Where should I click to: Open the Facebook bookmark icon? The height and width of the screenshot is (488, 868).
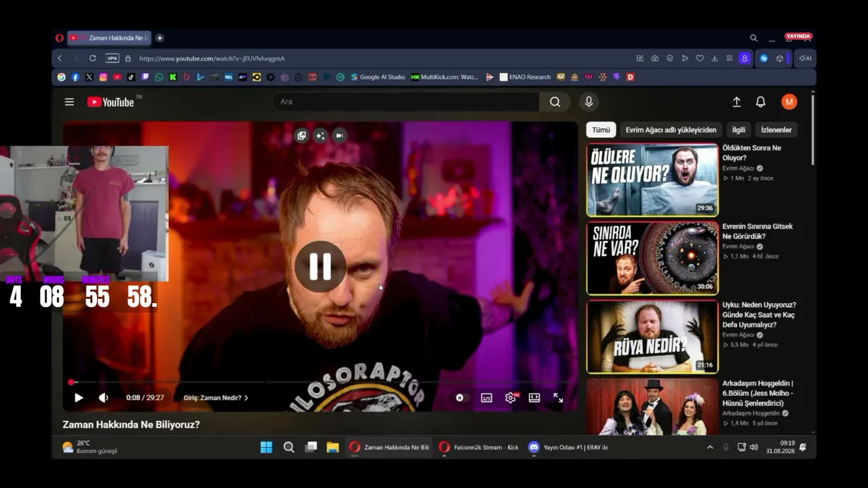(75, 77)
